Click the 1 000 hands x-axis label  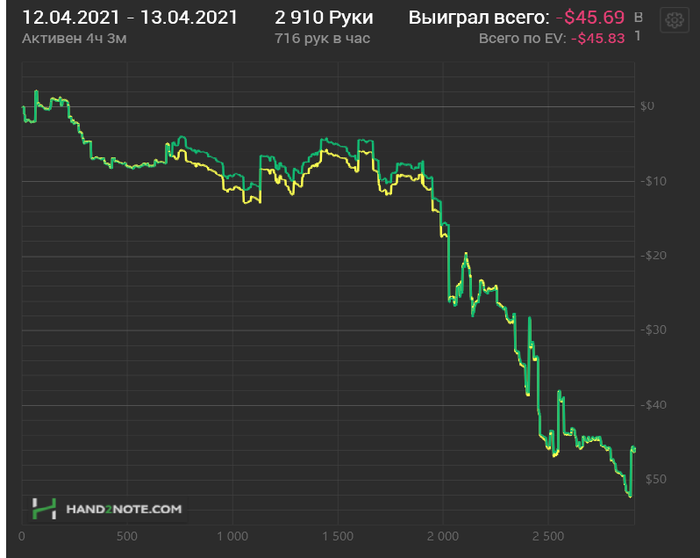[232, 536]
